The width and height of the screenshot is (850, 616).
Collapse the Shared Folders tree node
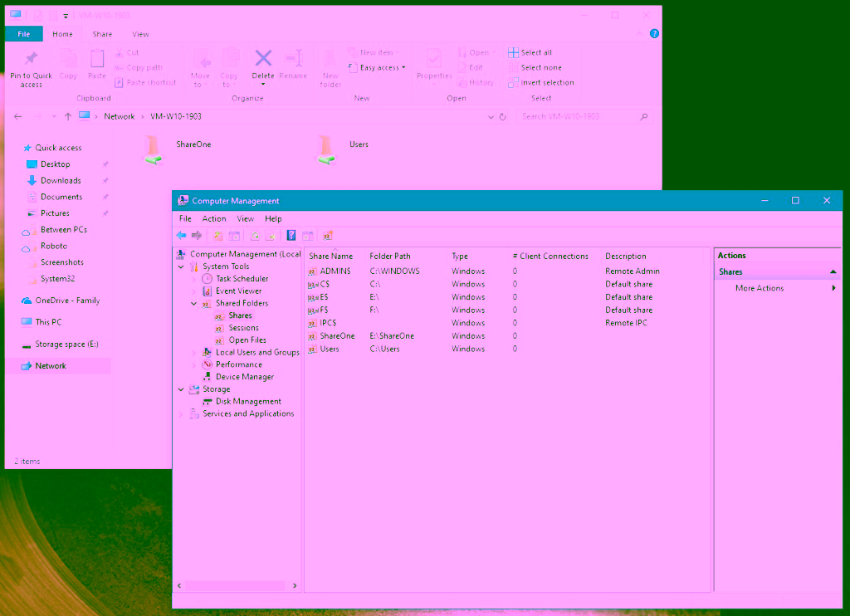point(194,304)
